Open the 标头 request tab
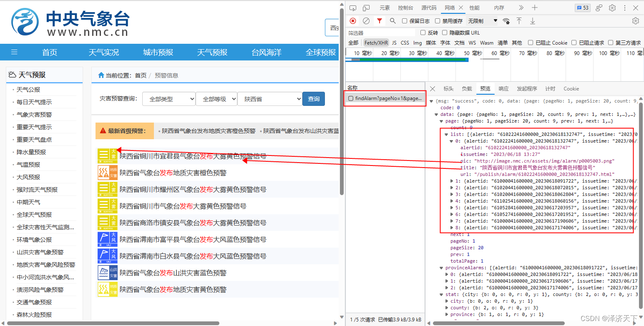This screenshot has width=644, height=326. pos(448,89)
